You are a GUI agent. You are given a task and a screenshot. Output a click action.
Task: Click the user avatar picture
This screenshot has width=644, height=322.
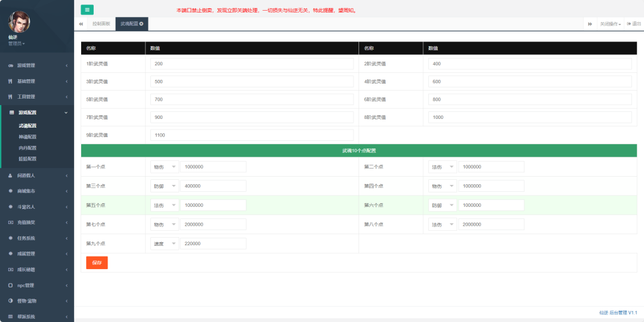point(19,22)
